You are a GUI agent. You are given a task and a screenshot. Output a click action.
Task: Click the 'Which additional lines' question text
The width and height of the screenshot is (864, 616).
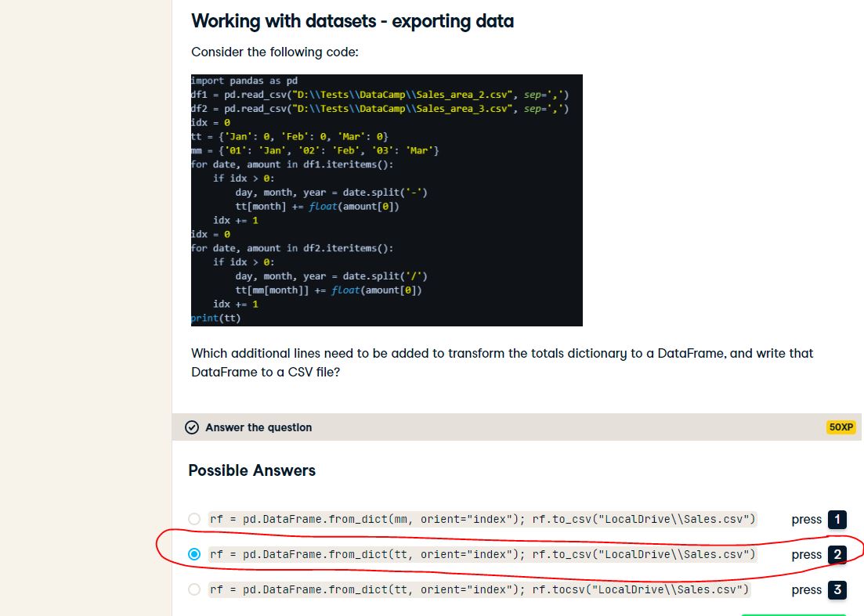tap(501, 362)
